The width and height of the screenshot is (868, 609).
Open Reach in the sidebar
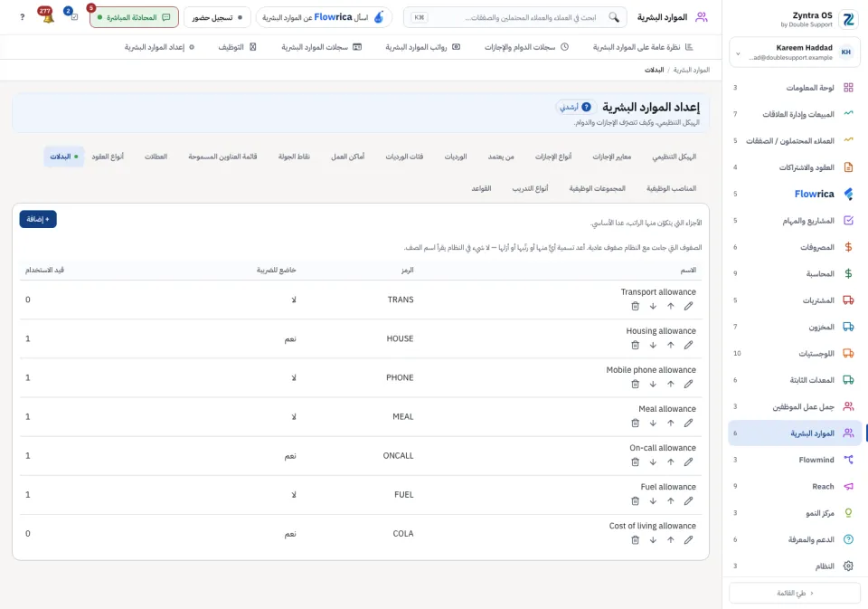point(796,486)
